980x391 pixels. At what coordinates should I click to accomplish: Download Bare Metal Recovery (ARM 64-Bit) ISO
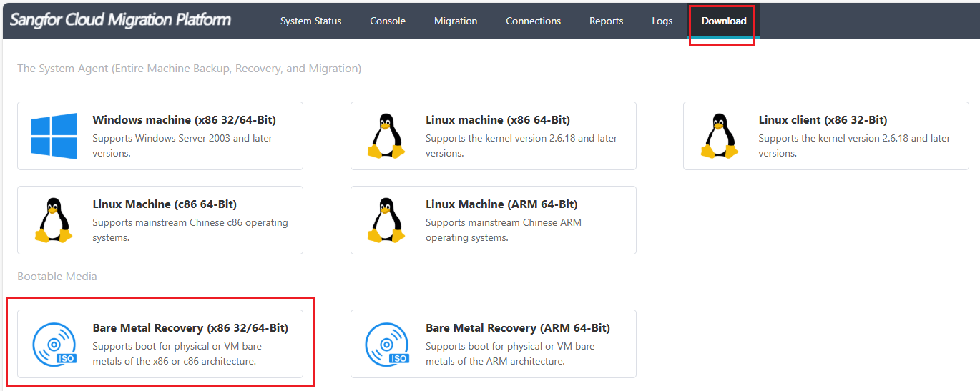coord(494,344)
